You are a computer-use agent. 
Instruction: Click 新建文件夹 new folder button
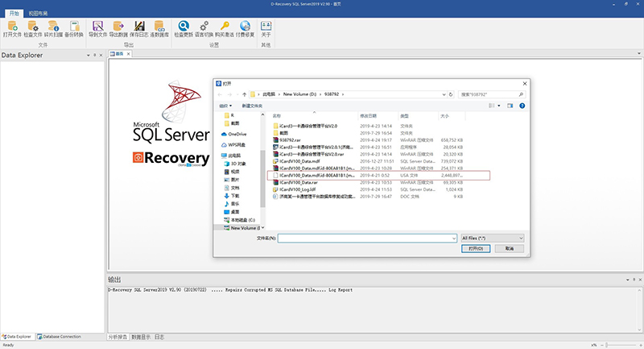pos(252,106)
